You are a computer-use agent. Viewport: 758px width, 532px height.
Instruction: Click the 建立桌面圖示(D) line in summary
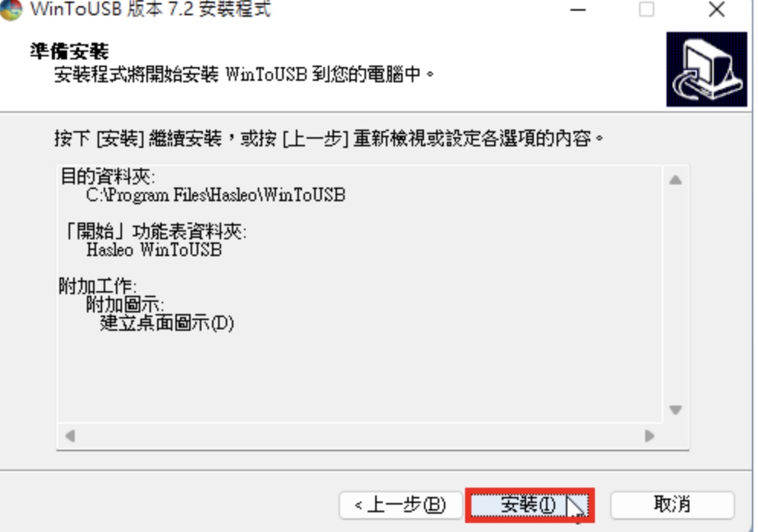point(167,323)
